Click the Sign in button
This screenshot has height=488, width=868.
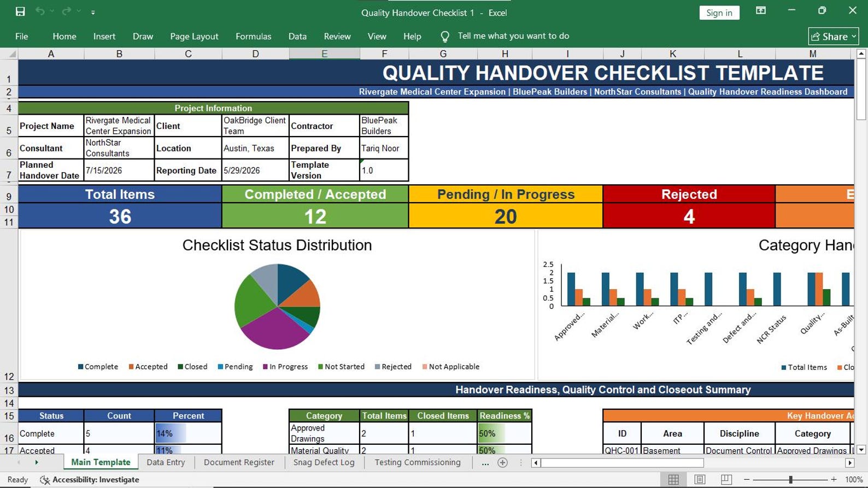[x=719, y=13]
